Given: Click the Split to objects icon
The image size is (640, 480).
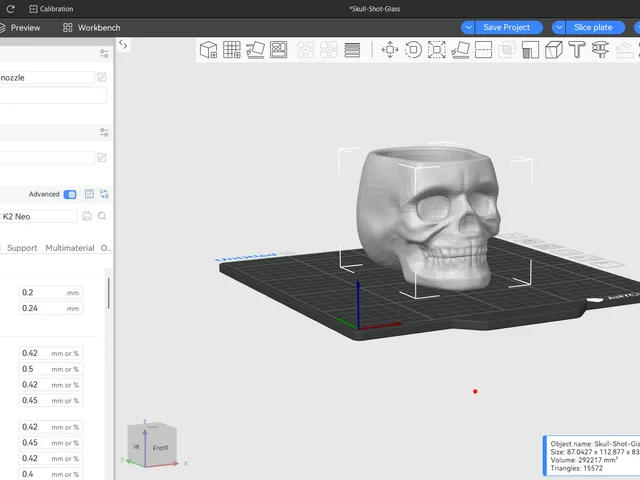Looking at the screenshot, I should pos(305,50).
